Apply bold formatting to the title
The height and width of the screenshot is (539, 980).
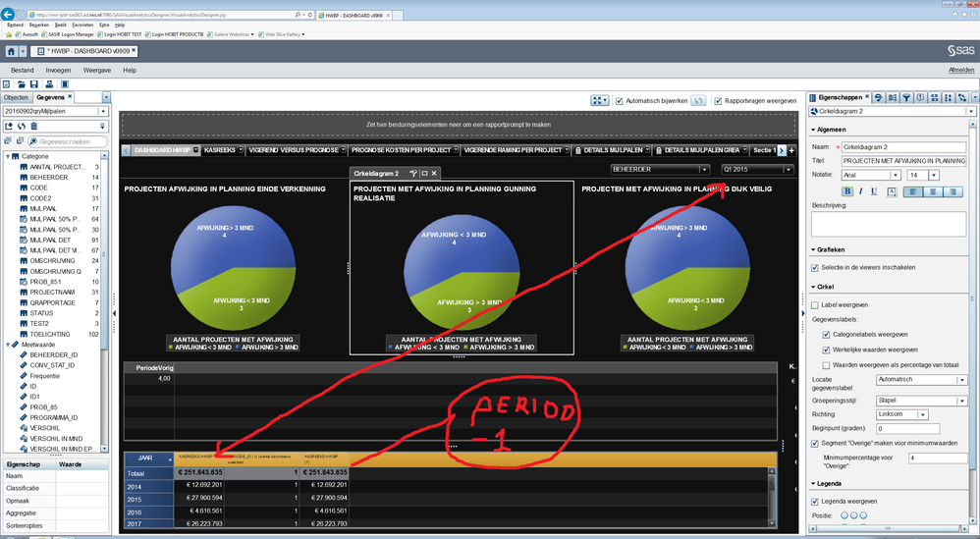(847, 191)
